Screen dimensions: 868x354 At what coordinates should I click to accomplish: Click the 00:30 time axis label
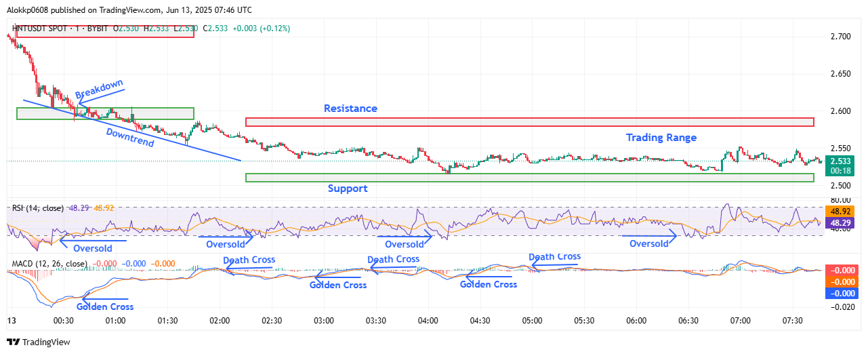[x=63, y=320]
